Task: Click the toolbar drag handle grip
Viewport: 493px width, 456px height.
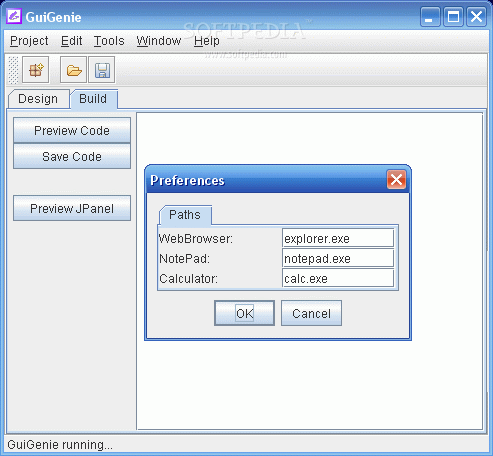Action: 13,70
